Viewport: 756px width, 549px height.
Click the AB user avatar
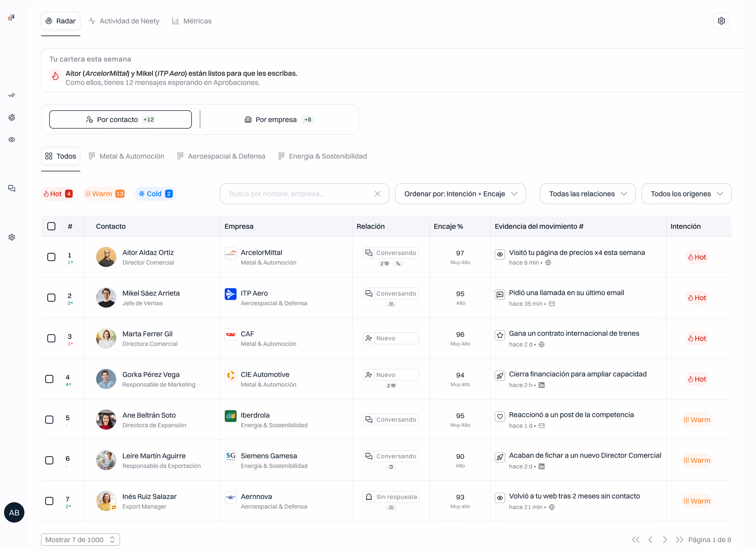coord(14,512)
